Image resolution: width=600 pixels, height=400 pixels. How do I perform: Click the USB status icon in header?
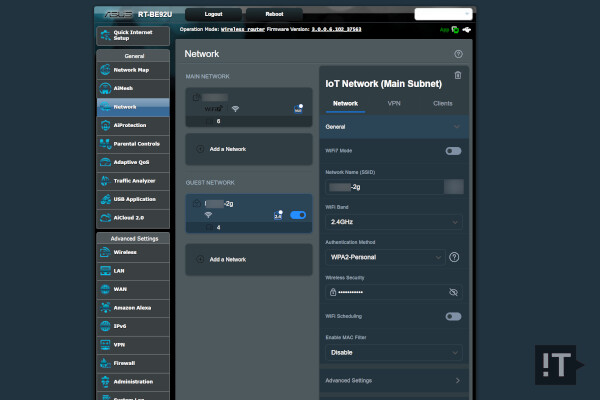pyautogui.click(x=469, y=31)
